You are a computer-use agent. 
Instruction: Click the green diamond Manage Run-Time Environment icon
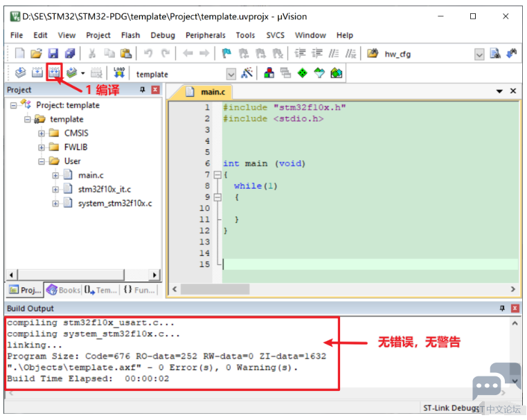point(303,73)
